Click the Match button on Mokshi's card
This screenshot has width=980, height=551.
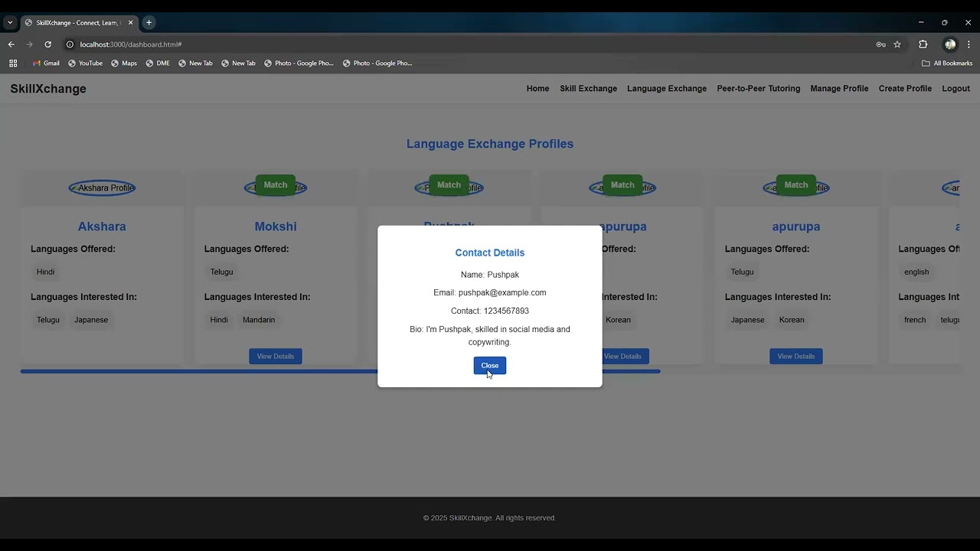point(276,185)
